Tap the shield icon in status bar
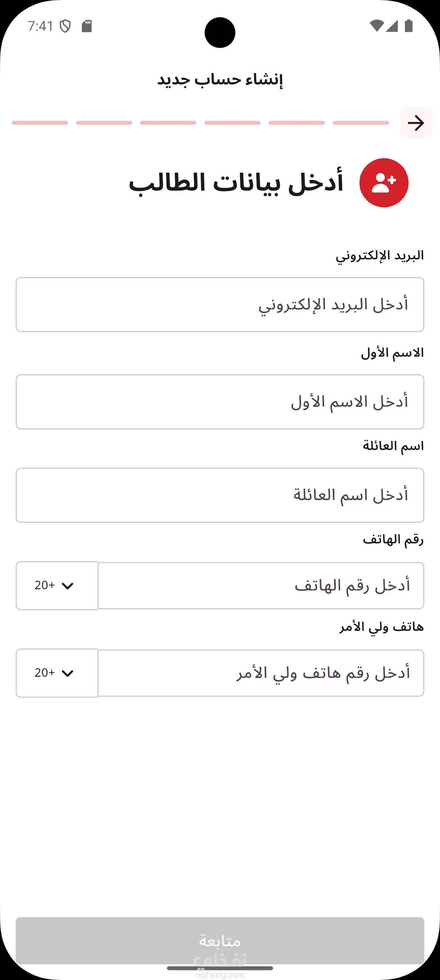This screenshot has width=440, height=980. (65, 26)
